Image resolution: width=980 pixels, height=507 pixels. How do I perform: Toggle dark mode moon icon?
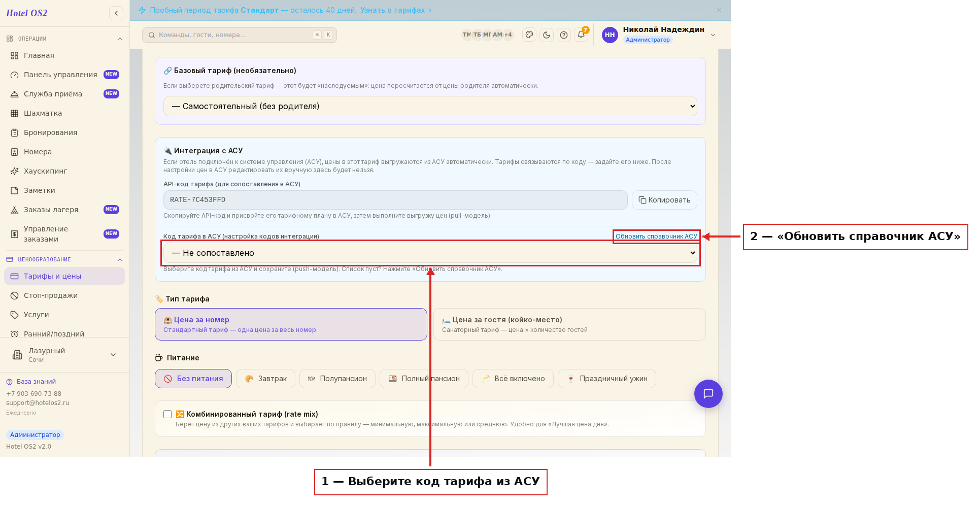547,35
